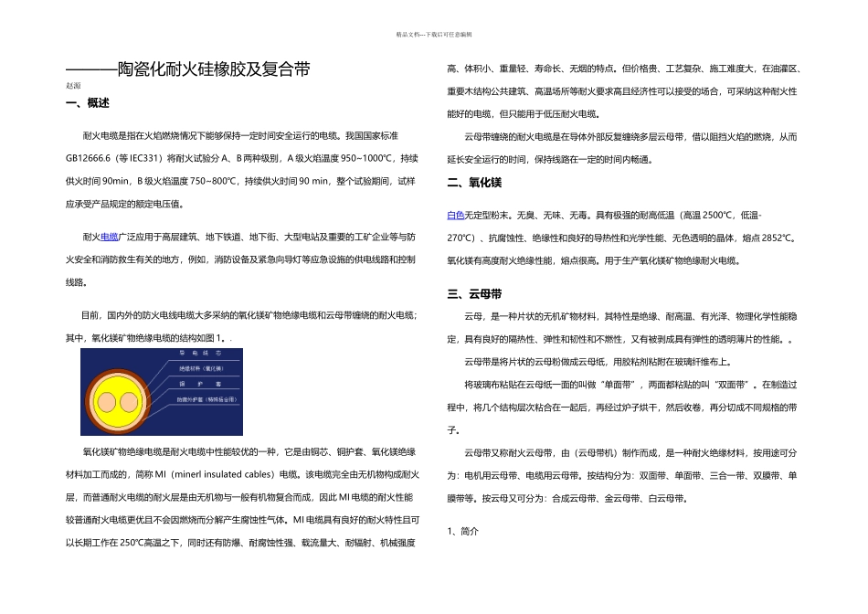The height and width of the screenshot is (614, 868).
Task: Click the heading 二、氧化镁
Action: pos(474,183)
